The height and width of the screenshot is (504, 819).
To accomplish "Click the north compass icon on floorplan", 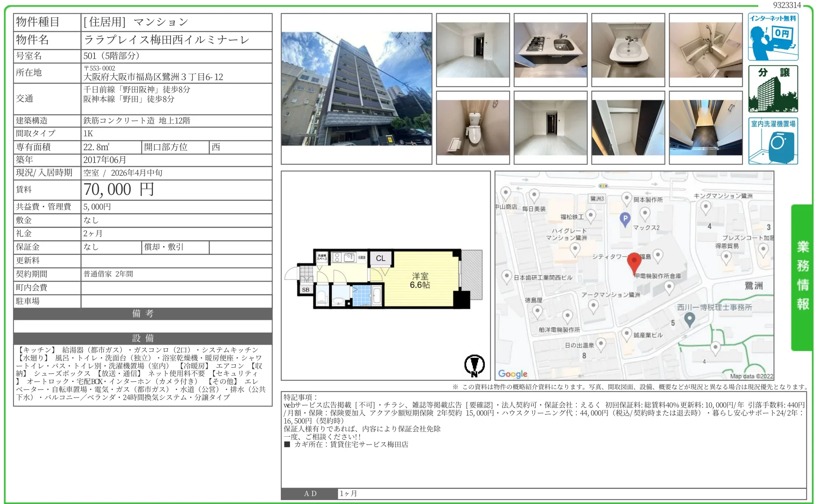I will (x=474, y=365).
